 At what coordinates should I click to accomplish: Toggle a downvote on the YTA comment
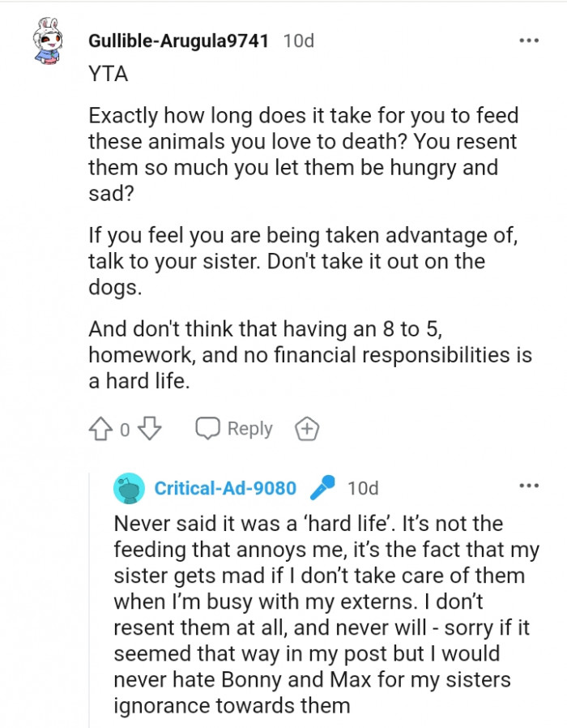pyautogui.click(x=136, y=428)
